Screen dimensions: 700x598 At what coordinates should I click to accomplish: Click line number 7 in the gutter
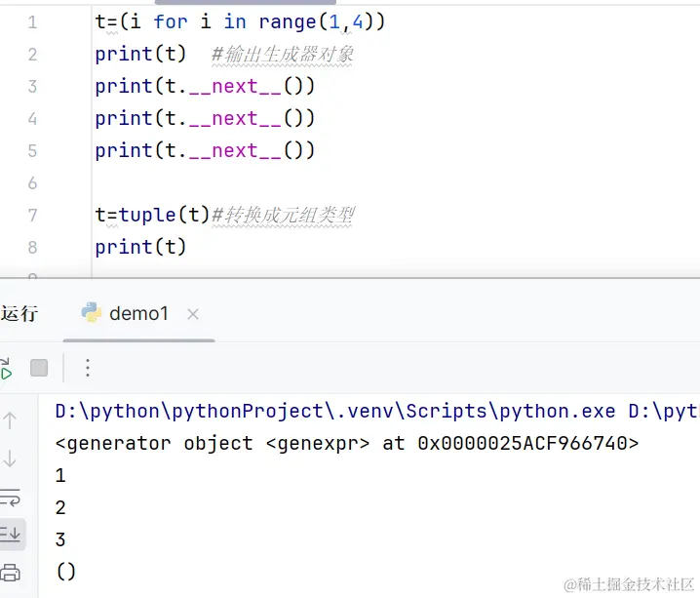(x=32, y=216)
